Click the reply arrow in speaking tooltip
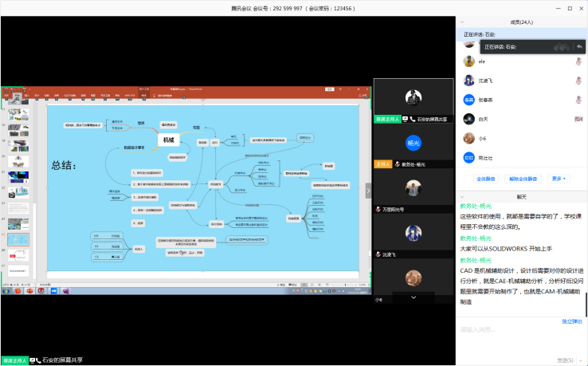 [578, 47]
